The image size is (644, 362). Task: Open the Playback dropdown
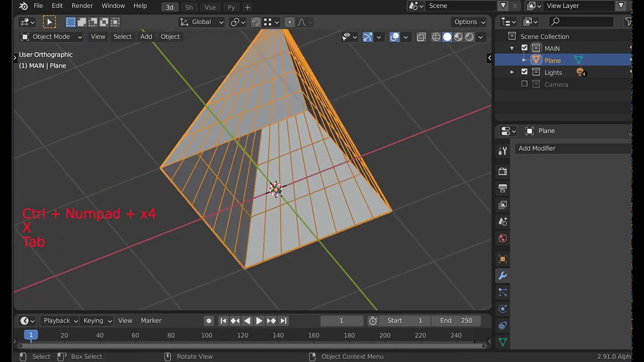tap(60, 321)
